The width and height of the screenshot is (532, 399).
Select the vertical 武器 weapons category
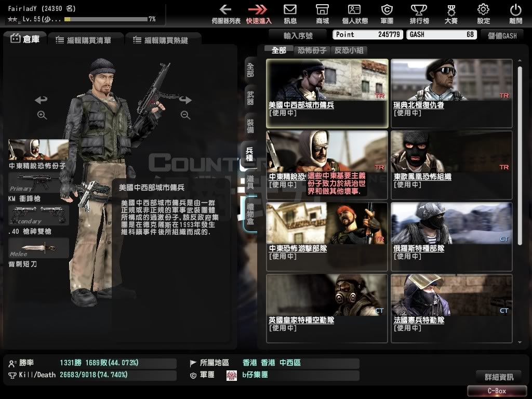pos(250,98)
